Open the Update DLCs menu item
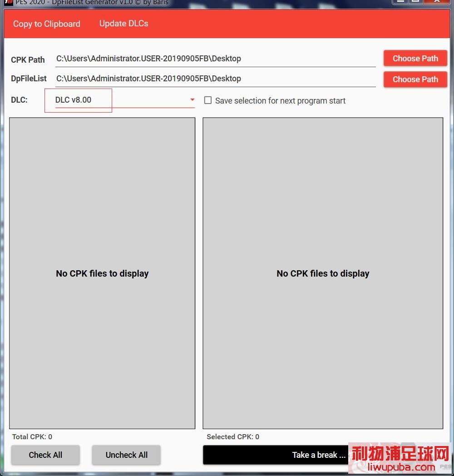 (x=123, y=23)
